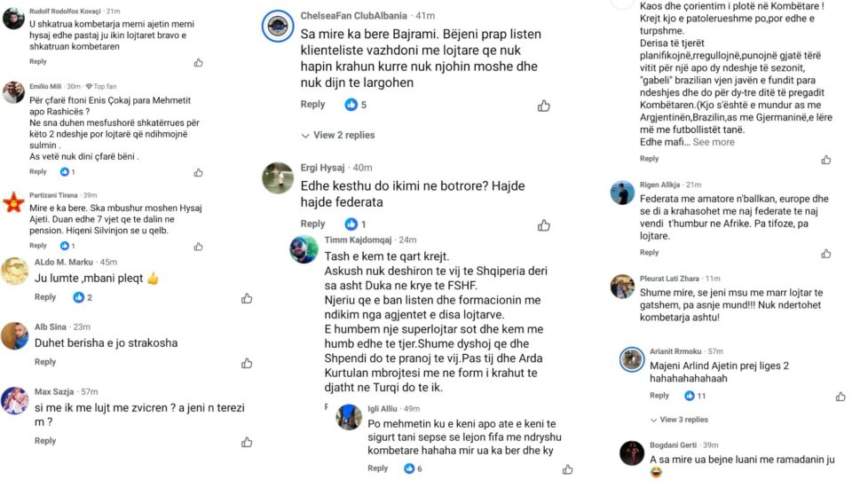This screenshot has height=488, width=868.
Task: Like ChelseaFan ClubAlbania's comment with thumbs-up
Action: (x=543, y=106)
